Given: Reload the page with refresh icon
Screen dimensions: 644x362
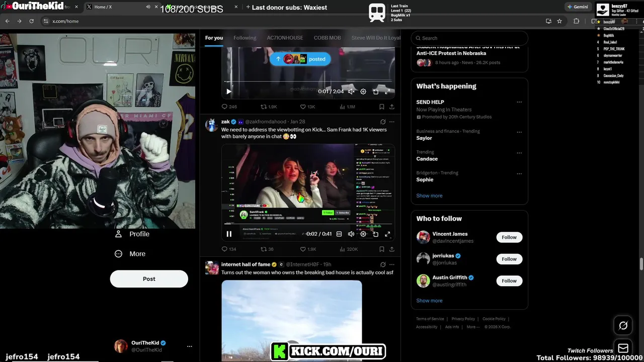Looking at the screenshot, I should coord(31,21).
